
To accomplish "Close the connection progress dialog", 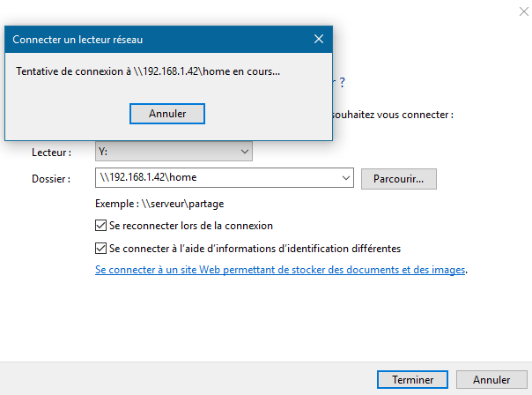I will pyautogui.click(x=318, y=39).
